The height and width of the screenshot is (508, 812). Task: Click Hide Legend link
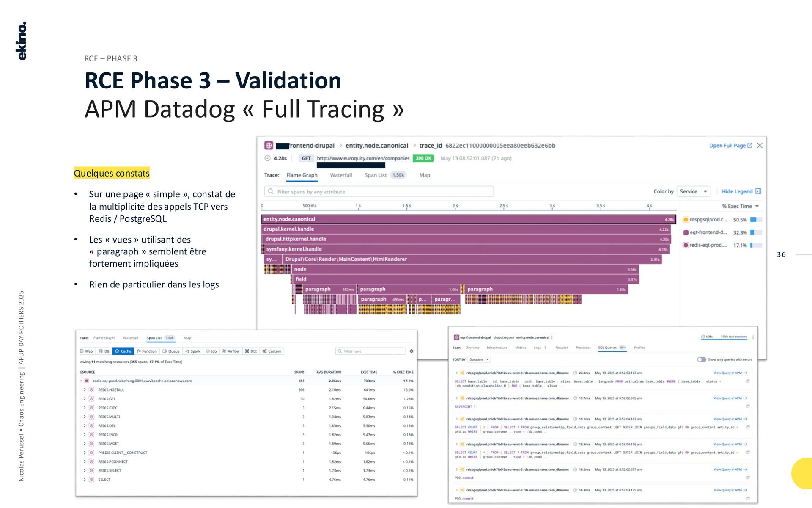coord(741,191)
